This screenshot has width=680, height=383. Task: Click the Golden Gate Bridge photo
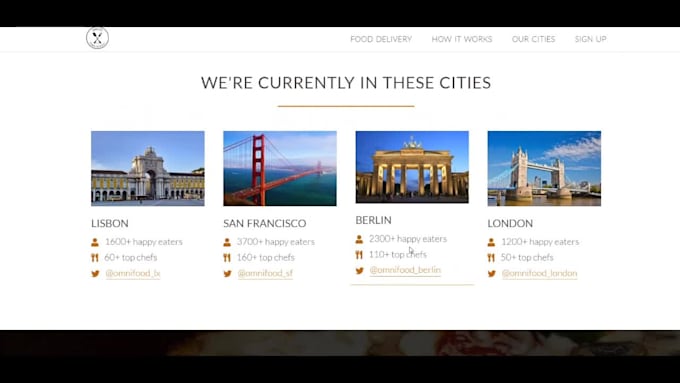[x=280, y=168]
